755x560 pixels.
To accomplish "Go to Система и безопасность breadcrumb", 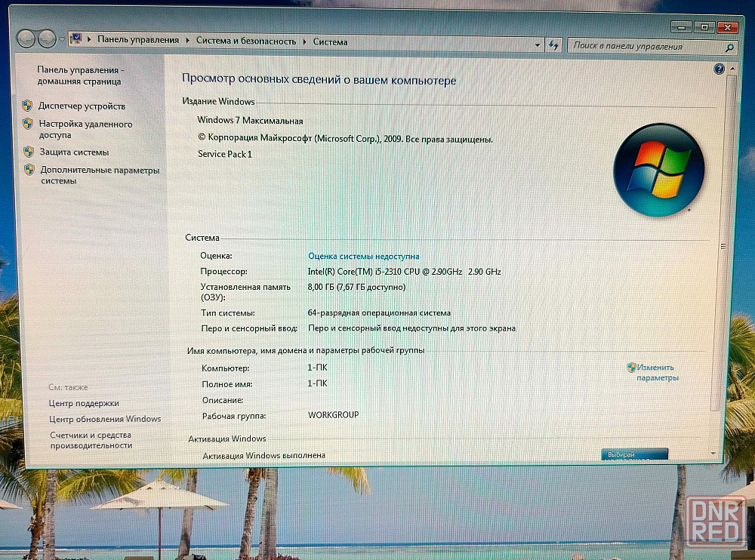I will (x=246, y=42).
